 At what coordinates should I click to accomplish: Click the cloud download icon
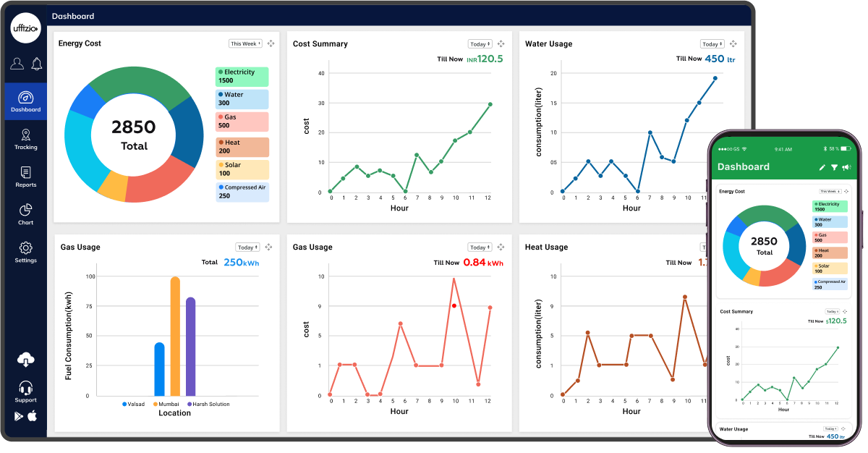point(26,359)
